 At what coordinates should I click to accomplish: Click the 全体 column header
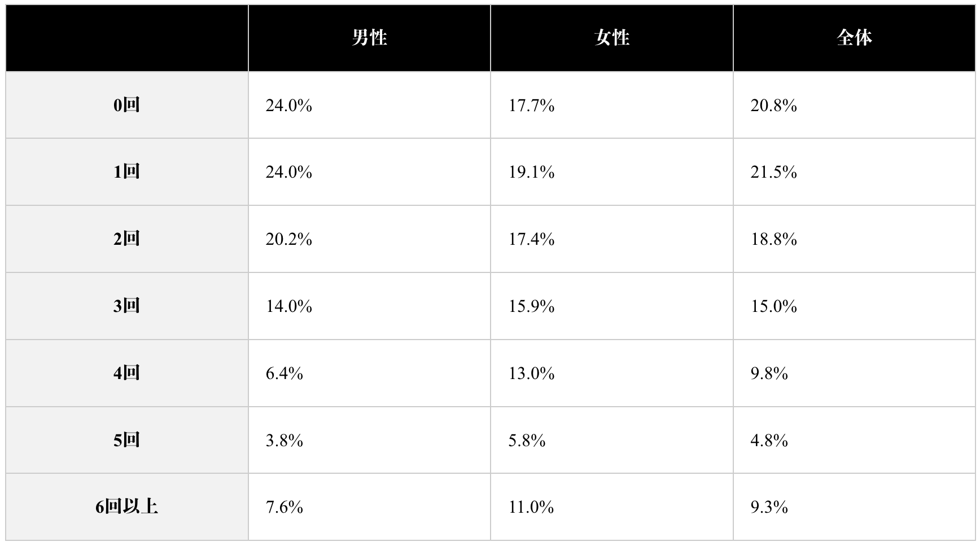click(854, 38)
